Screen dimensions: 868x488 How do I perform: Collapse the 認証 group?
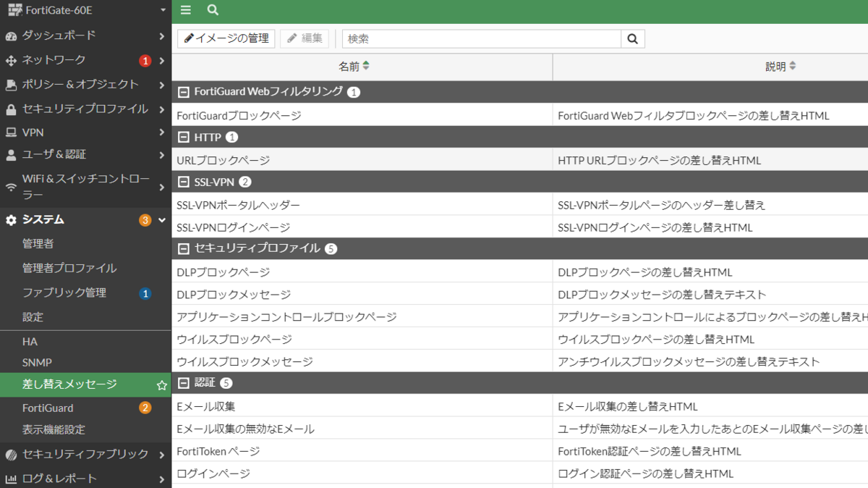[x=184, y=382]
